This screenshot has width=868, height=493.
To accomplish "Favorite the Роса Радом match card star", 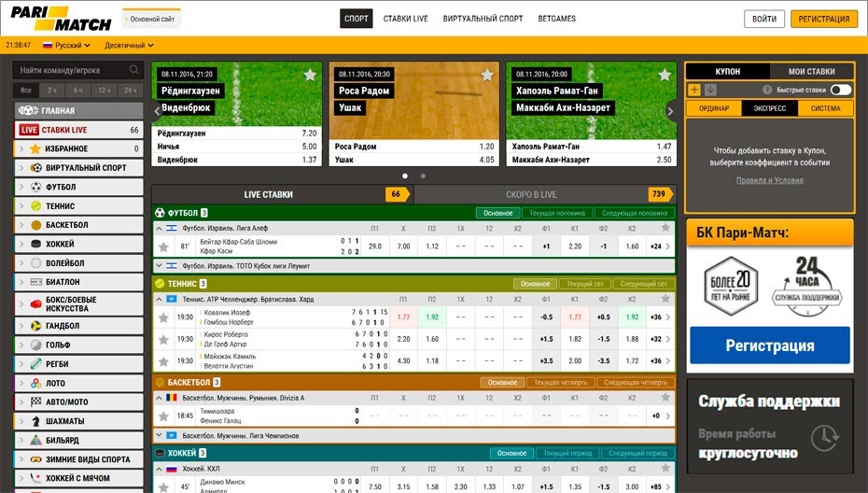I will (x=487, y=75).
